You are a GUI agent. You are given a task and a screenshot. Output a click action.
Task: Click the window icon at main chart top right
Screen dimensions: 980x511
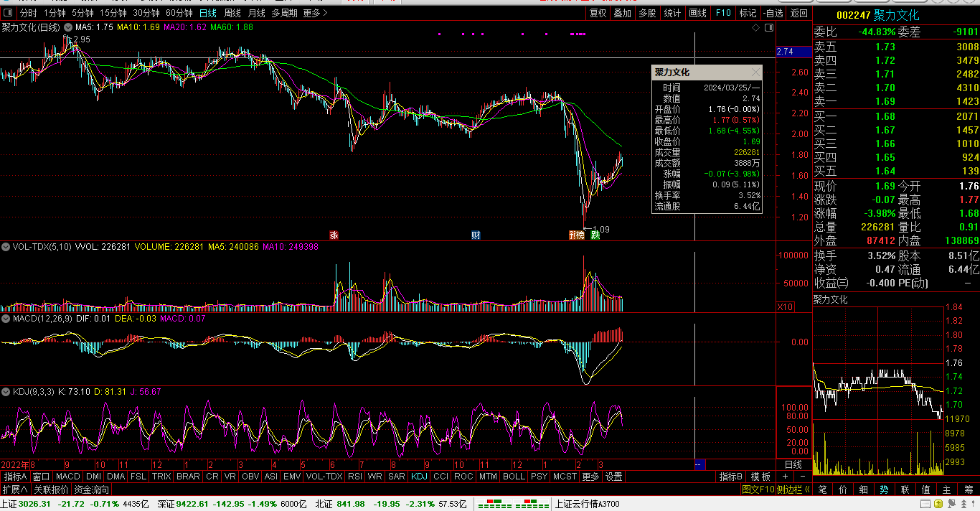769,27
